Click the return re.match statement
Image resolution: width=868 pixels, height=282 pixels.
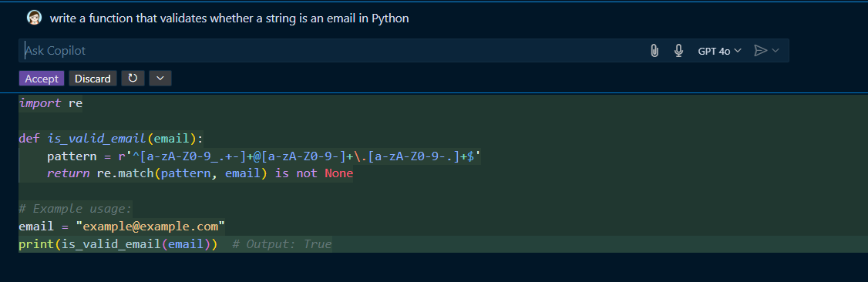pos(200,173)
